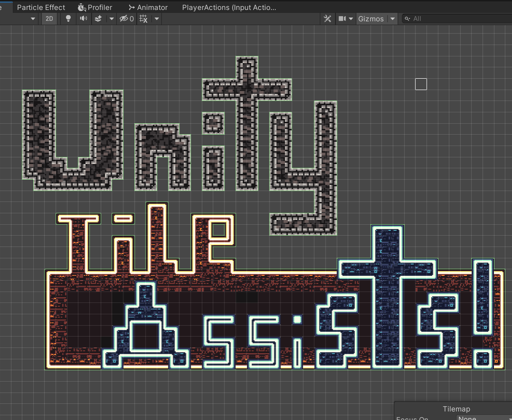The image size is (512, 420).
Task: Open PlayerActions Input Actions tab
Action: click(229, 7)
